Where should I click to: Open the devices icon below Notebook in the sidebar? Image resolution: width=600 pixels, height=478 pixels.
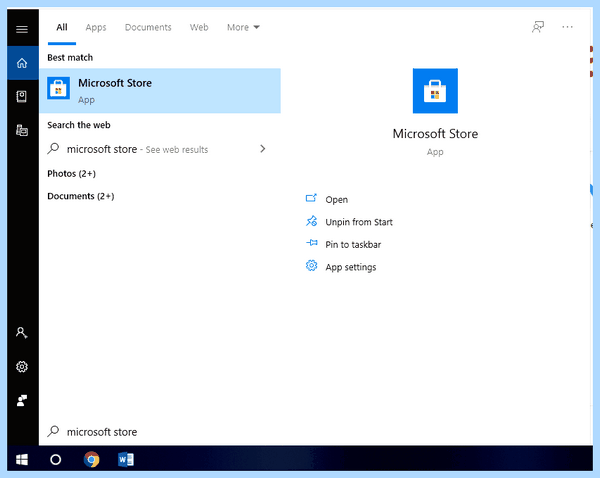(22, 130)
